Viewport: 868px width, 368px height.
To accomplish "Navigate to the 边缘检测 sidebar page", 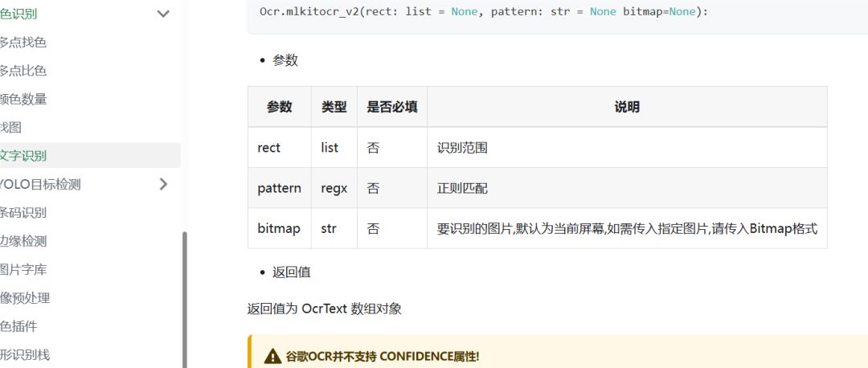I will pos(24,241).
